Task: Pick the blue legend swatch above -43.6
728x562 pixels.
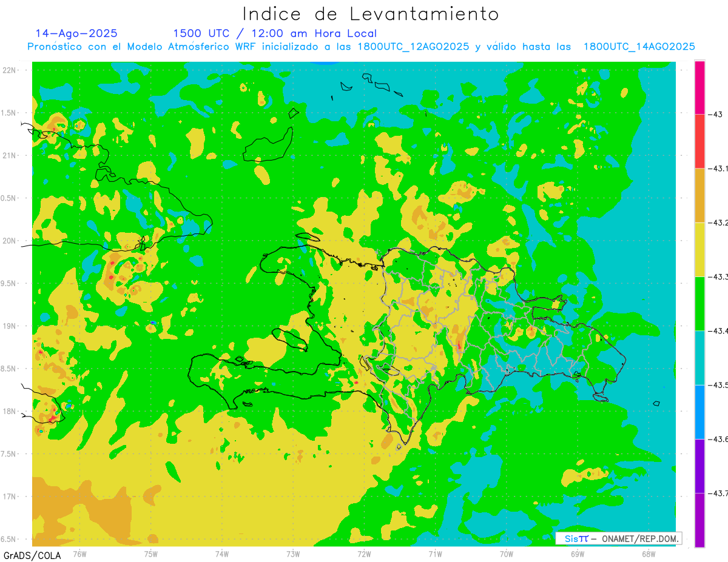Action: pyautogui.click(x=699, y=412)
